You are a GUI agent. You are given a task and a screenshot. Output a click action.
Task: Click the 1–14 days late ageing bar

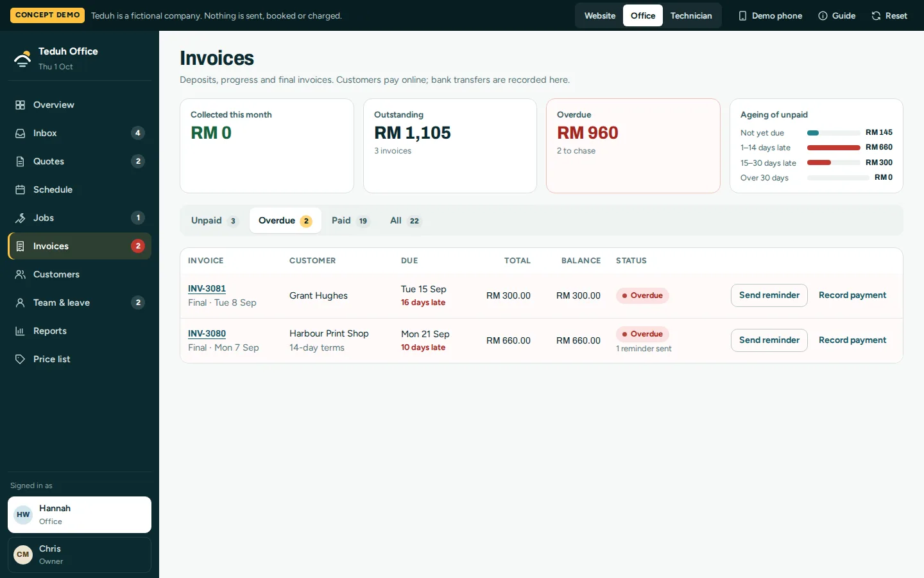(x=834, y=148)
